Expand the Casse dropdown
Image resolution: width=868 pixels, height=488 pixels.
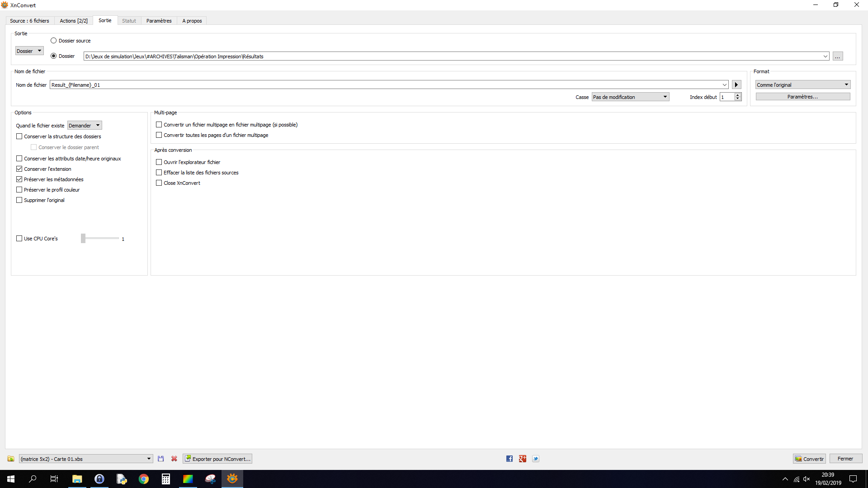[x=630, y=97]
